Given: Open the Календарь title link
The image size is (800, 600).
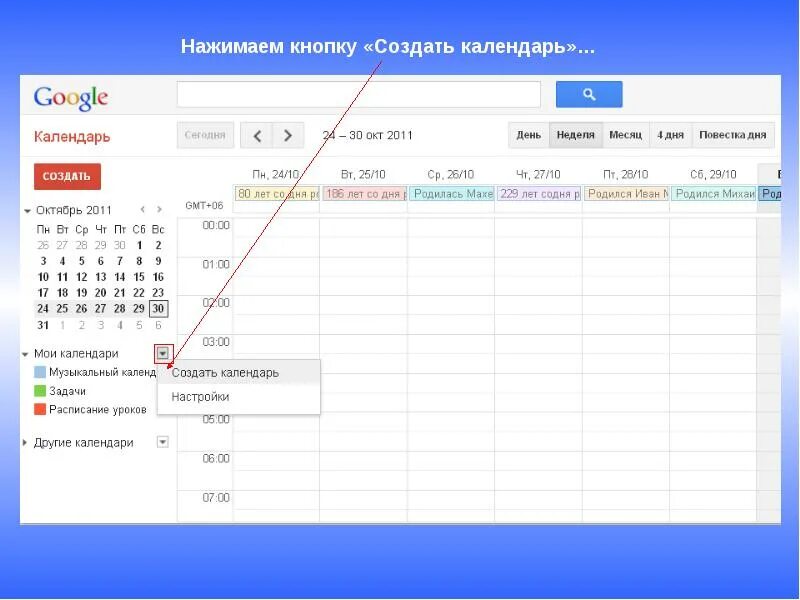Looking at the screenshot, I should [x=72, y=137].
